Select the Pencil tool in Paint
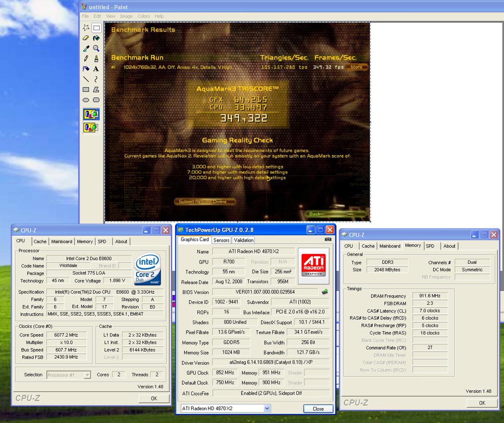Viewport: 504px width, 423px height. (x=86, y=59)
